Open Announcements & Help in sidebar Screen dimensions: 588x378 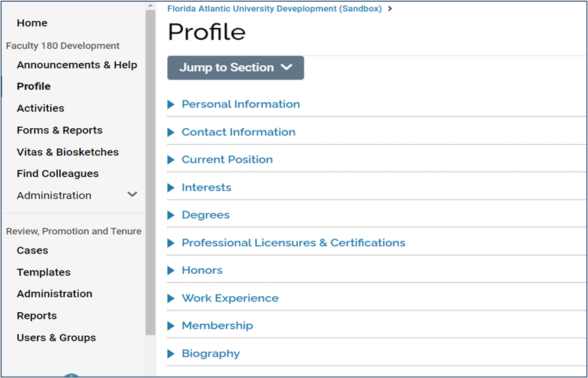tap(76, 64)
